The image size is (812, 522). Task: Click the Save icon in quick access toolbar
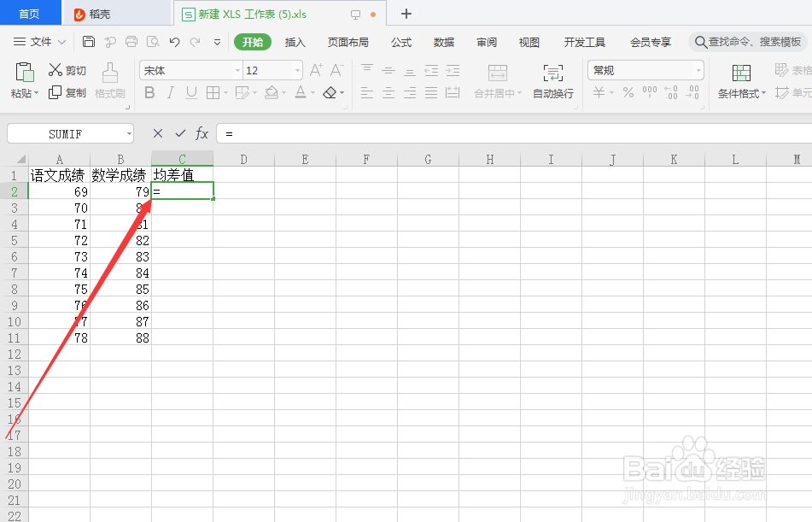(x=89, y=42)
